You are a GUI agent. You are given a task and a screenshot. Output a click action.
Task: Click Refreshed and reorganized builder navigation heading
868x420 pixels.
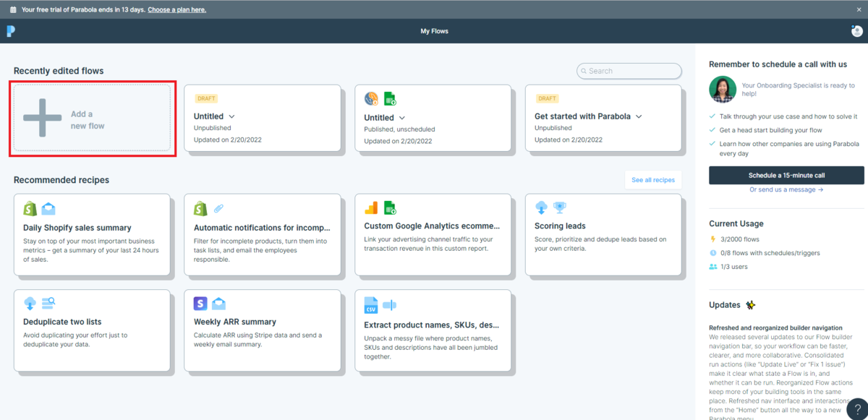[775, 328]
